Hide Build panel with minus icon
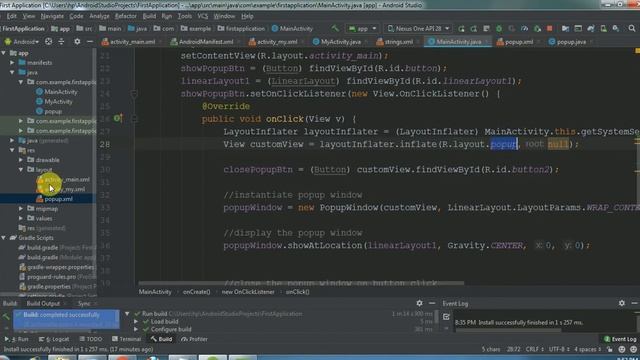 pos(432,303)
